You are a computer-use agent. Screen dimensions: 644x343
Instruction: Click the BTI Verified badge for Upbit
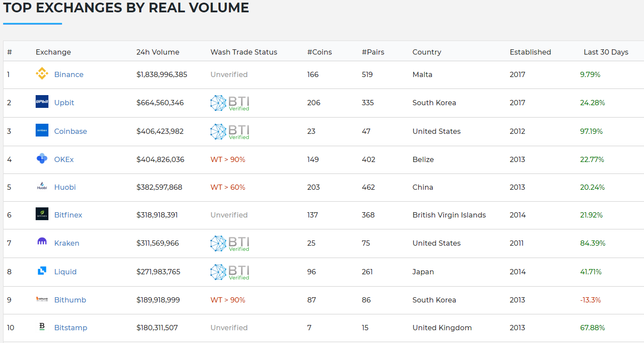pos(230,103)
